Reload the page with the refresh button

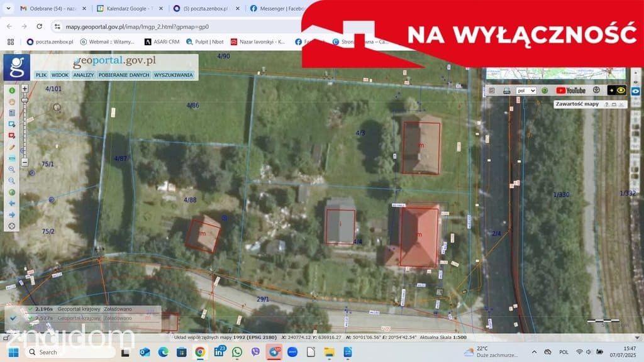pyautogui.click(x=40, y=26)
